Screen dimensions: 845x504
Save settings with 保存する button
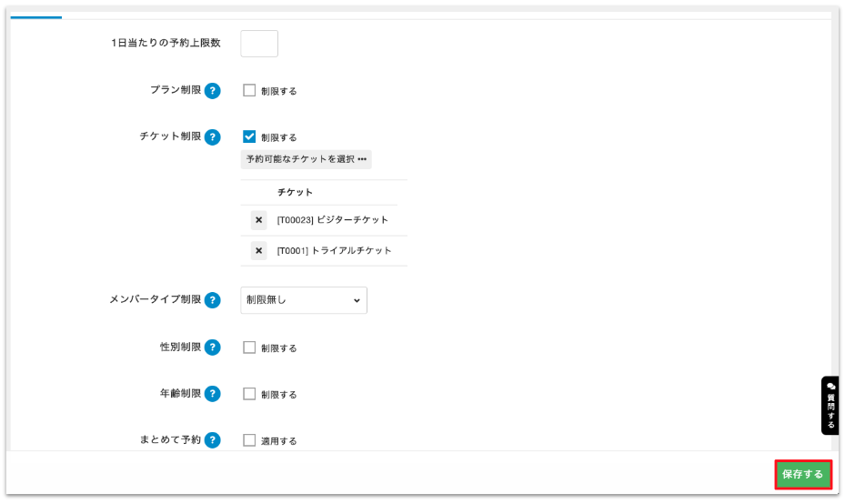(x=802, y=474)
